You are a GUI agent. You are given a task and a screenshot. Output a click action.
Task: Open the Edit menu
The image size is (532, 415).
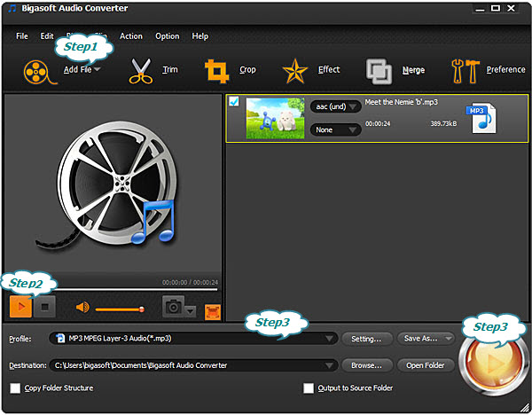click(47, 36)
